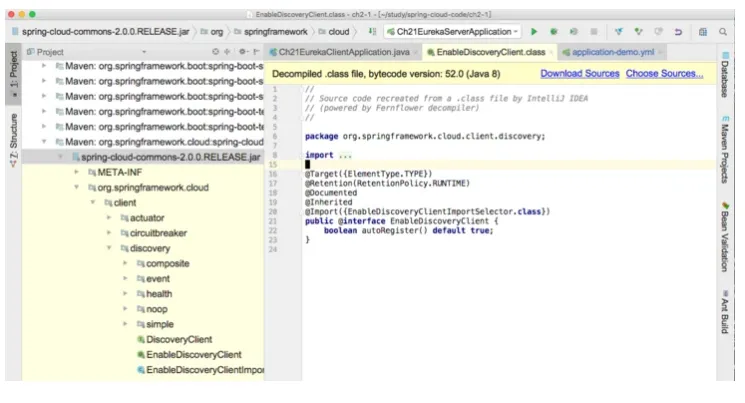
Task: Close the EnableDiscoveryClient.class tab
Action: point(551,52)
